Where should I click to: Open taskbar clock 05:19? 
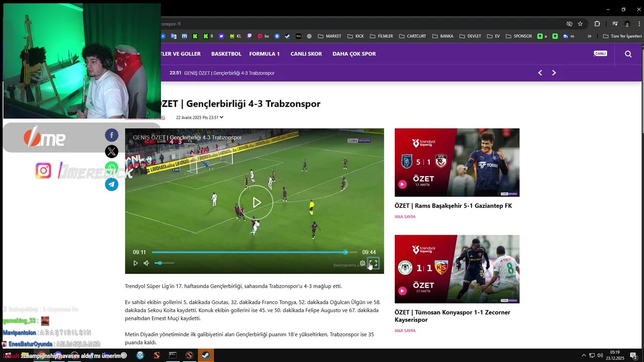coord(615,355)
